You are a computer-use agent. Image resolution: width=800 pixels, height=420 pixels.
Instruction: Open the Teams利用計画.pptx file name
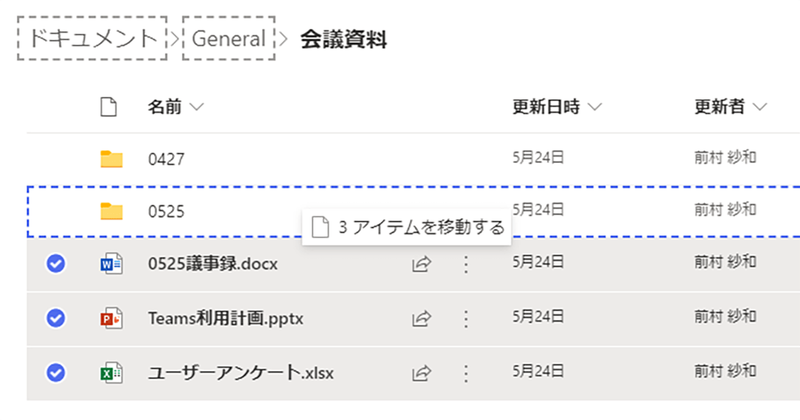pos(225,319)
